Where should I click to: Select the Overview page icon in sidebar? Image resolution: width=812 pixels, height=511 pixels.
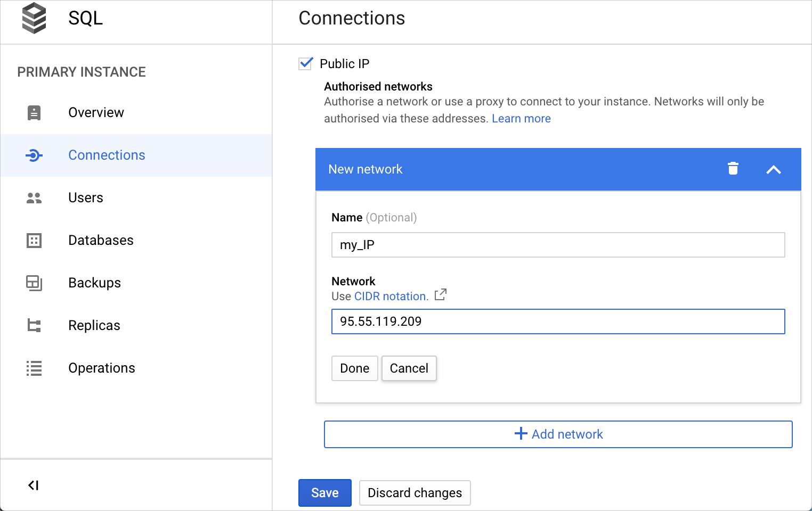pyautogui.click(x=34, y=112)
